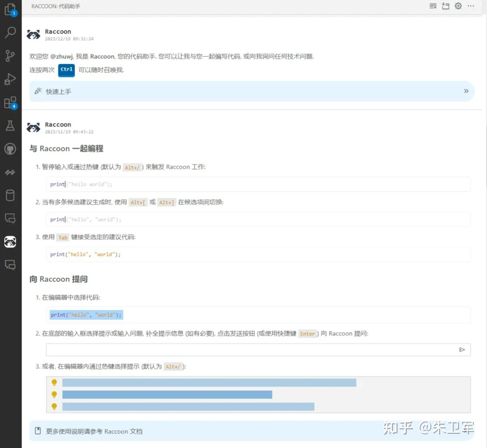
Task: Click Raccoon avatar of 09:31:24 message
Action: [33, 34]
